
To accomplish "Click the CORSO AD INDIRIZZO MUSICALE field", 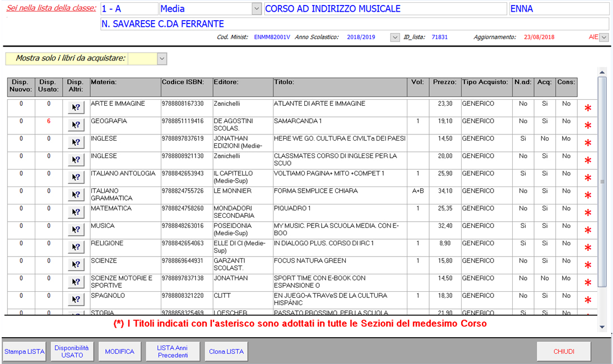I will click(x=386, y=8).
